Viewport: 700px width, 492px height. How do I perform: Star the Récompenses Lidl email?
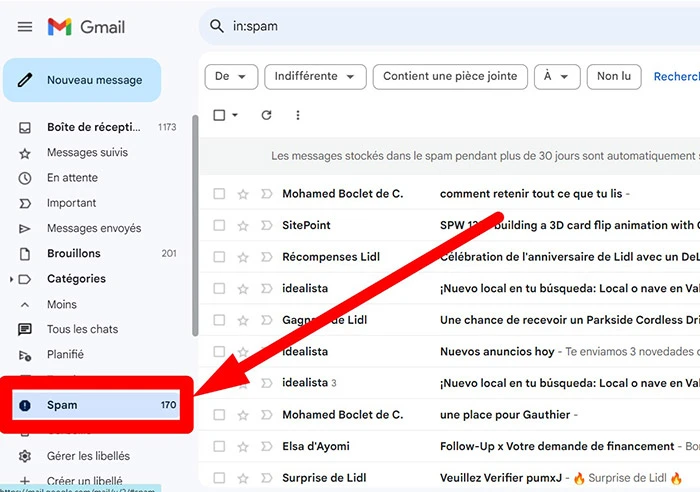243,257
